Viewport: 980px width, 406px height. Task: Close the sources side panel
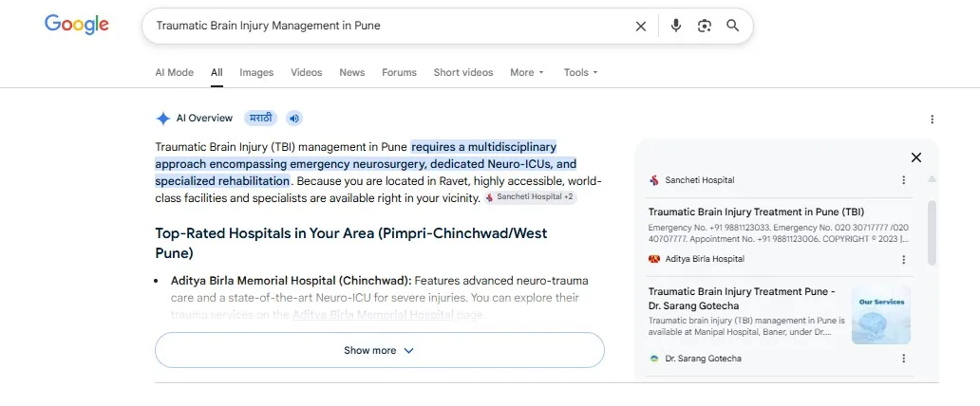pos(916,157)
